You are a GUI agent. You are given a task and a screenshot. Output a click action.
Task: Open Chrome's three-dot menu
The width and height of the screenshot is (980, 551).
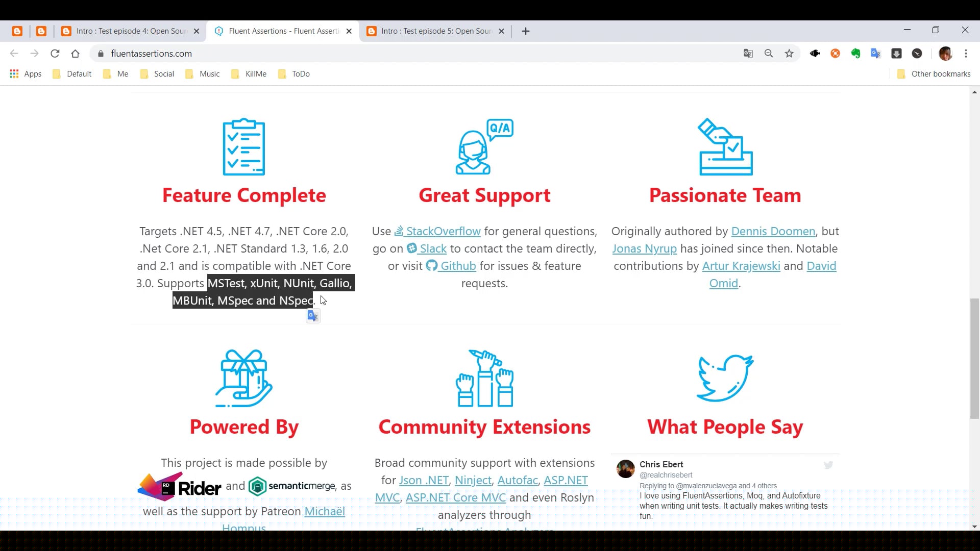966,54
